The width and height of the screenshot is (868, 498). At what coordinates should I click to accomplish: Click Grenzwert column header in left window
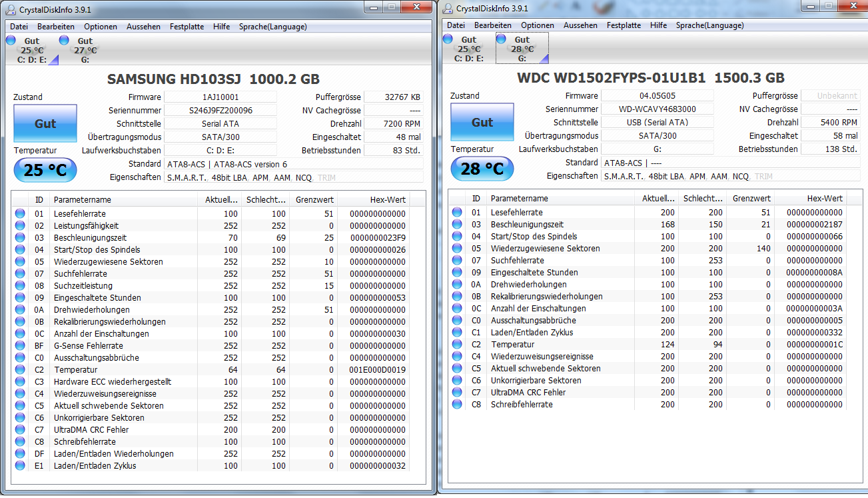click(313, 200)
